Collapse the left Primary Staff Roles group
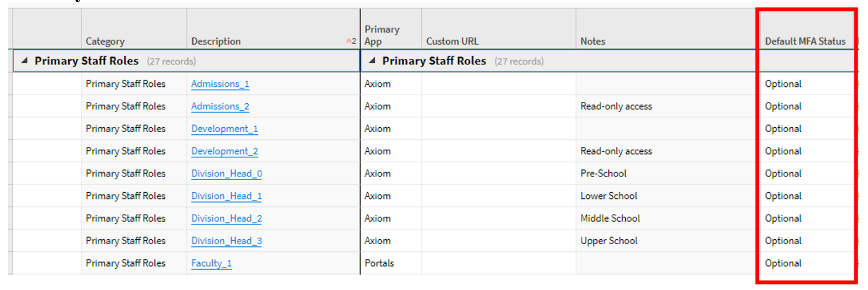This screenshot has height=290, width=868. pos(25,61)
